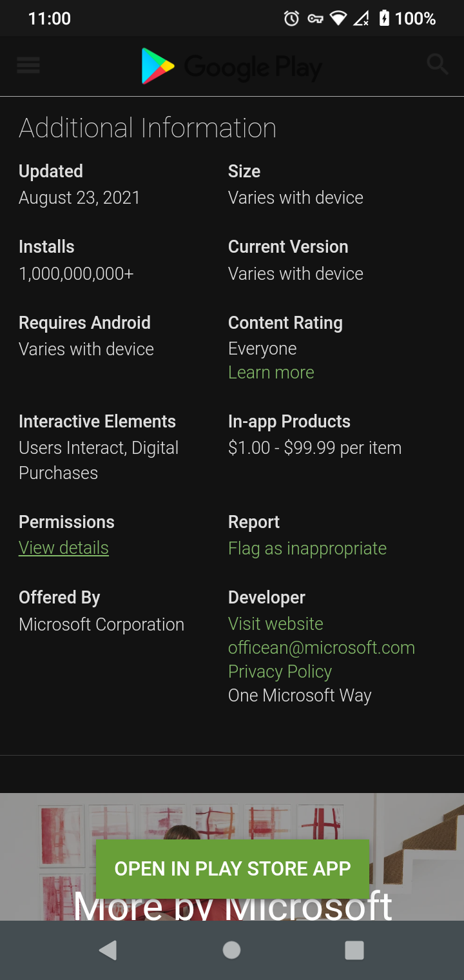Tap the battery status icon
The height and width of the screenshot is (980, 464).
[384, 19]
